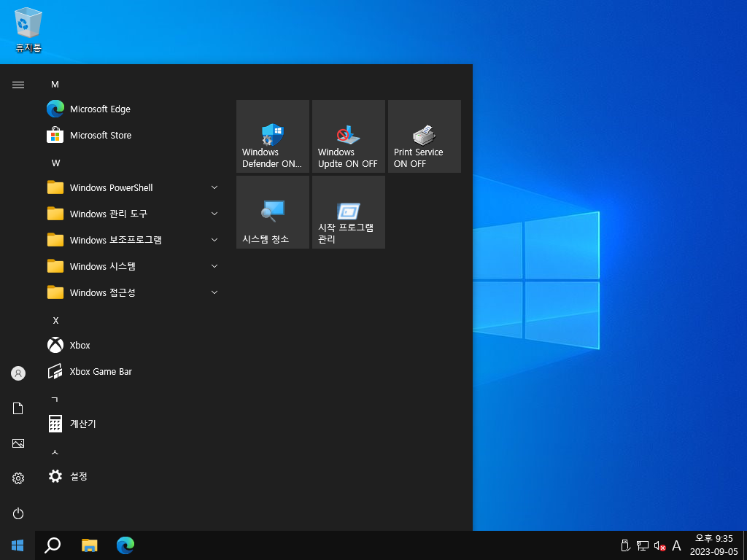This screenshot has width=747, height=560.
Task: Open the user account icon in Start sidebar
Action: click(x=18, y=373)
